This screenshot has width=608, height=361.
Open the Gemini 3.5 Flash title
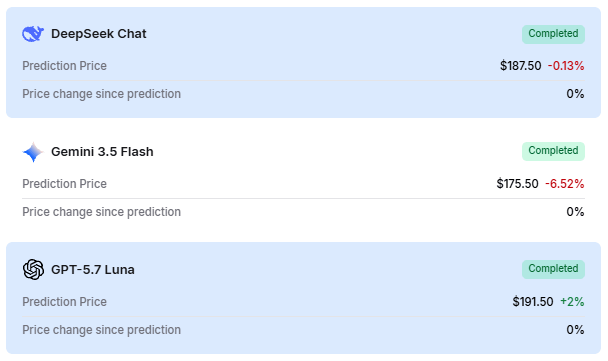(102, 152)
